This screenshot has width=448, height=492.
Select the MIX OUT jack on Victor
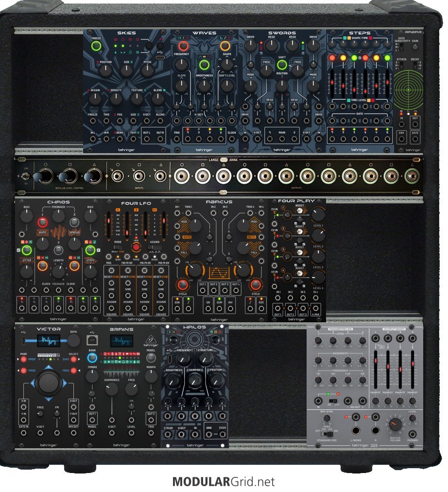click(74, 433)
